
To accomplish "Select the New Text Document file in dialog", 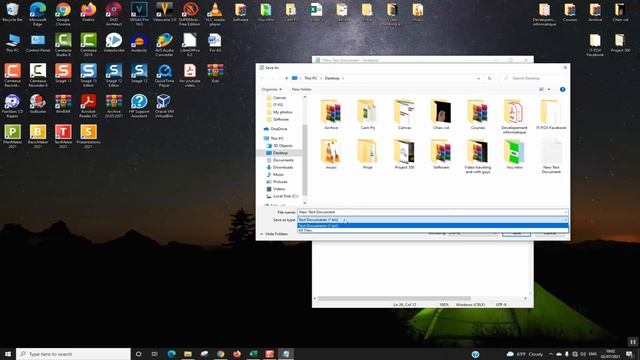I will (x=551, y=156).
